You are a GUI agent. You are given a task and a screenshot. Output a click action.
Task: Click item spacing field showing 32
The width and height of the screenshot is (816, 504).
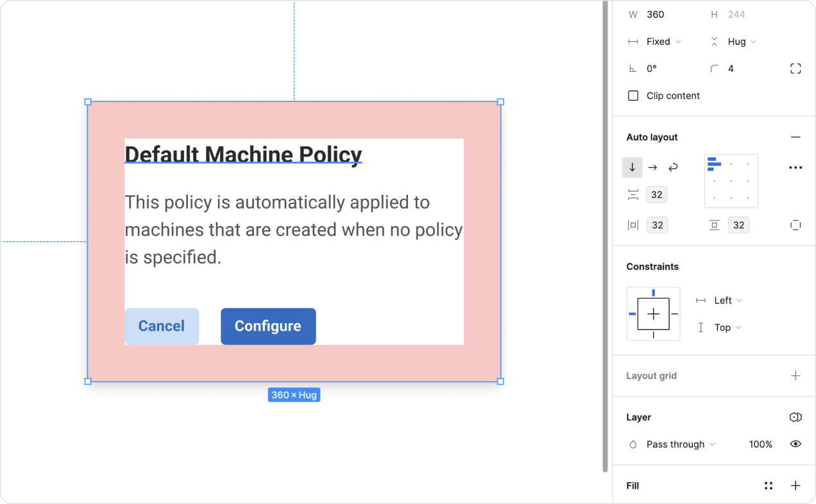point(656,194)
